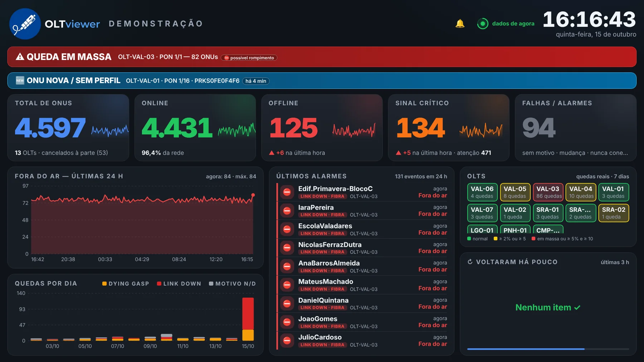Open the NicolasFerrazDutra alarm entry
Viewport: 644px width, 362px height.
(x=362, y=248)
